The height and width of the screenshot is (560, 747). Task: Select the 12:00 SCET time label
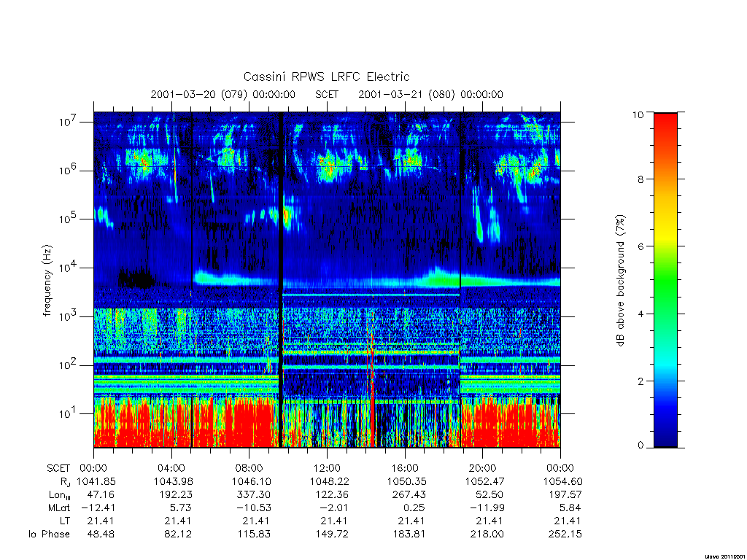click(x=327, y=468)
